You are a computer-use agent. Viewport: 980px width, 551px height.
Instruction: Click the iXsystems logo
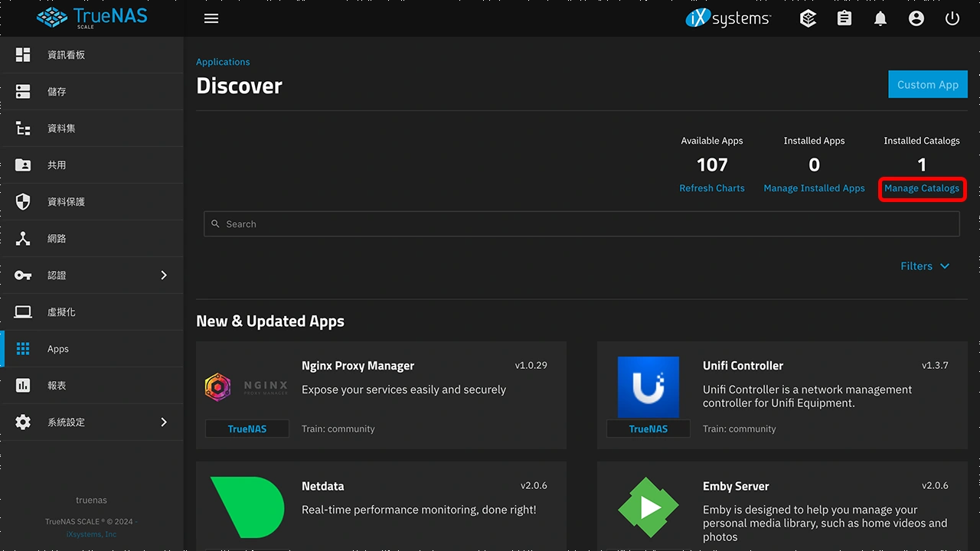pyautogui.click(x=728, y=18)
